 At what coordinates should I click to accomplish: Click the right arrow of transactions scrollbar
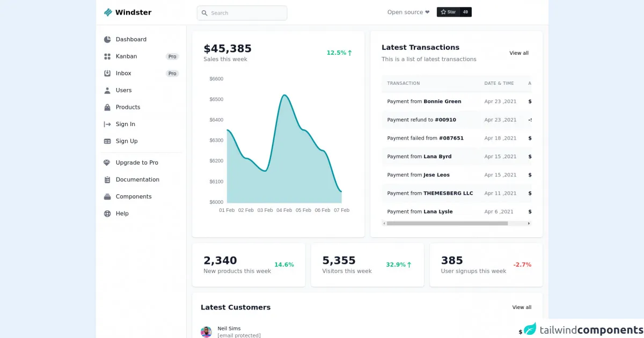coord(529,223)
